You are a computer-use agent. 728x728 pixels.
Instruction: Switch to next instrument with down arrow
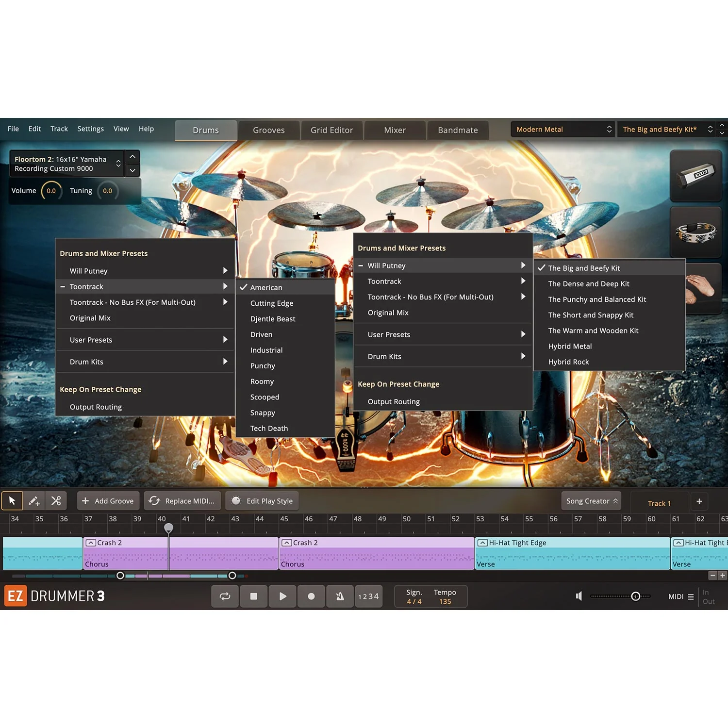(132, 170)
